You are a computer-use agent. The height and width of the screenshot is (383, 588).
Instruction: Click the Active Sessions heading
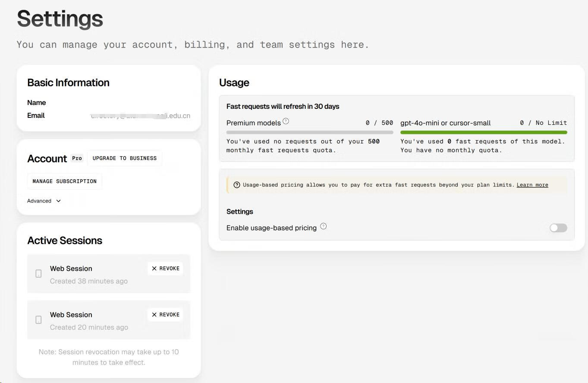click(65, 241)
